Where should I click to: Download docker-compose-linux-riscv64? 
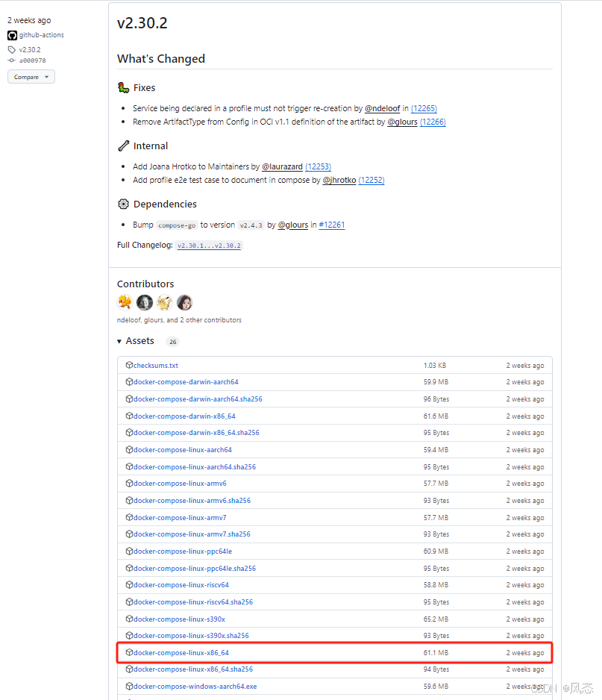coord(181,585)
